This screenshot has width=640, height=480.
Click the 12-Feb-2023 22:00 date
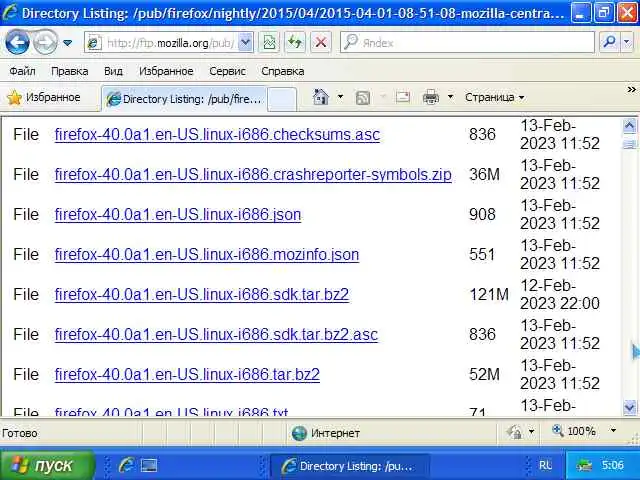[560, 294]
